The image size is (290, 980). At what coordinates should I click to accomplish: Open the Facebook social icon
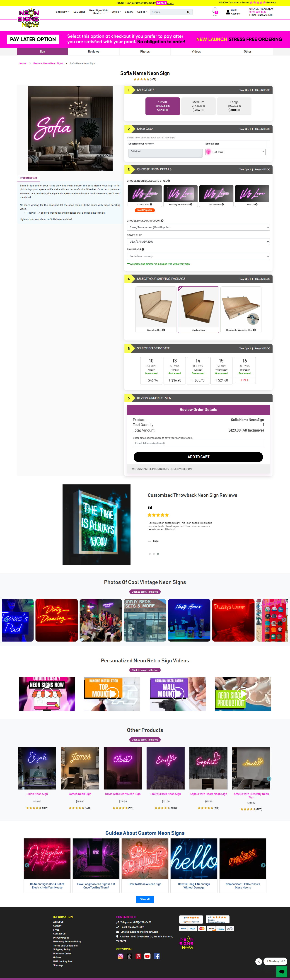point(156,956)
